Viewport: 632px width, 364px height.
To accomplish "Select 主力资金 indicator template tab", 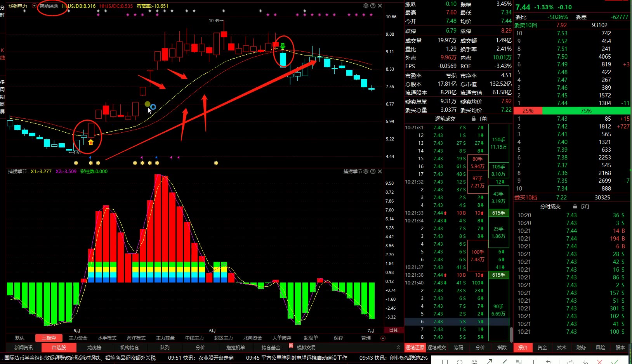I will point(78,338).
